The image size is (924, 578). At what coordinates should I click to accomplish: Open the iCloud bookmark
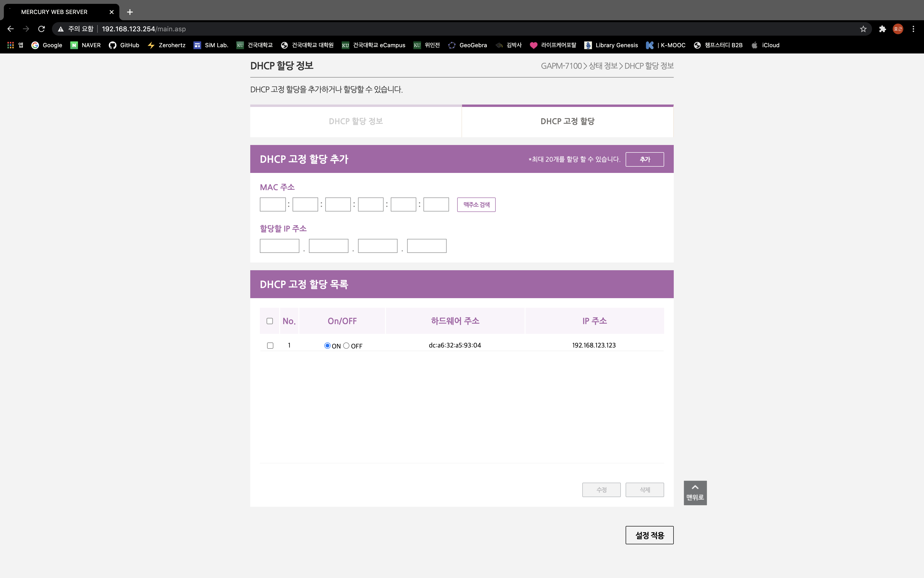point(765,45)
